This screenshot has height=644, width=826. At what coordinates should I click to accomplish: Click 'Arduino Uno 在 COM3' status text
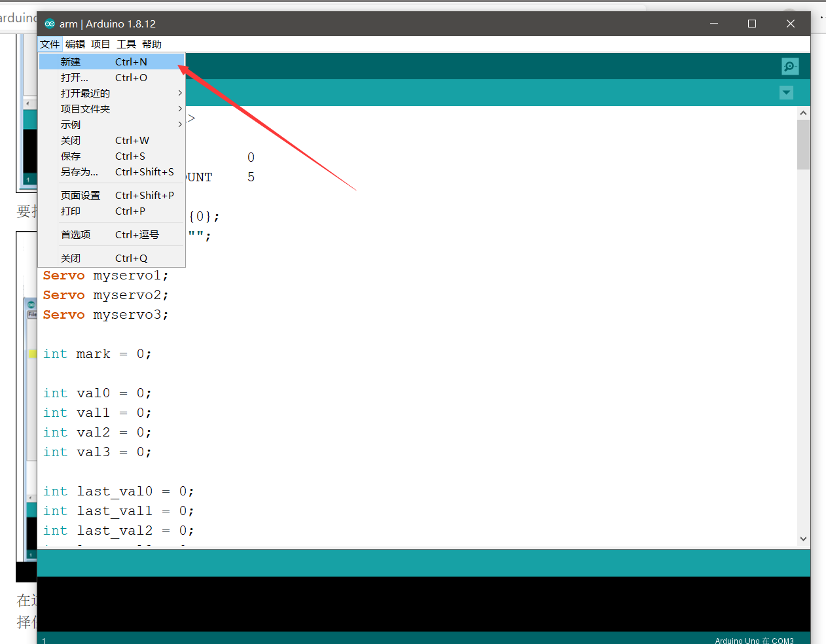point(754,640)
